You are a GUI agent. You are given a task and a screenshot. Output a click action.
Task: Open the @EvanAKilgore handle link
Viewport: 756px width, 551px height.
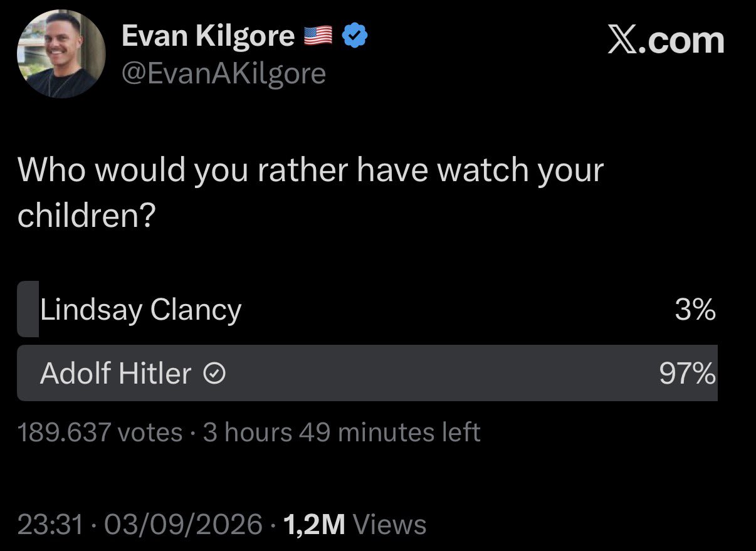coord(224,74)
